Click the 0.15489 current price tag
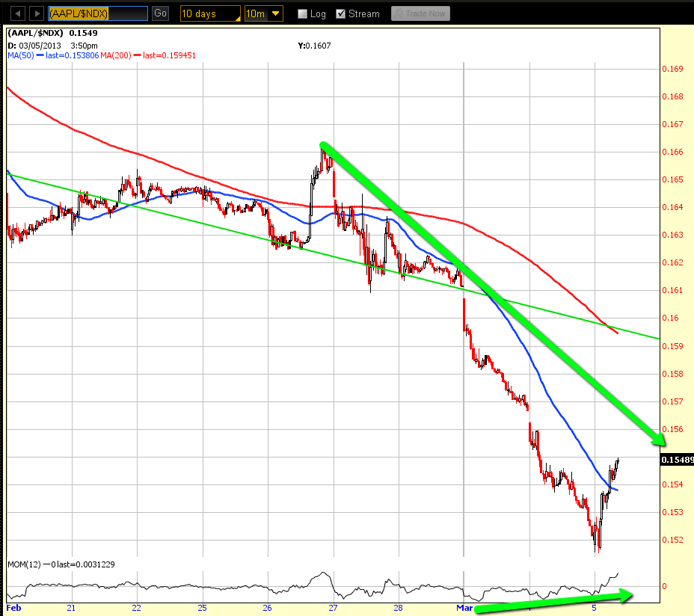The width and height of the screenshot is (694, 616). tap(677, 460)
